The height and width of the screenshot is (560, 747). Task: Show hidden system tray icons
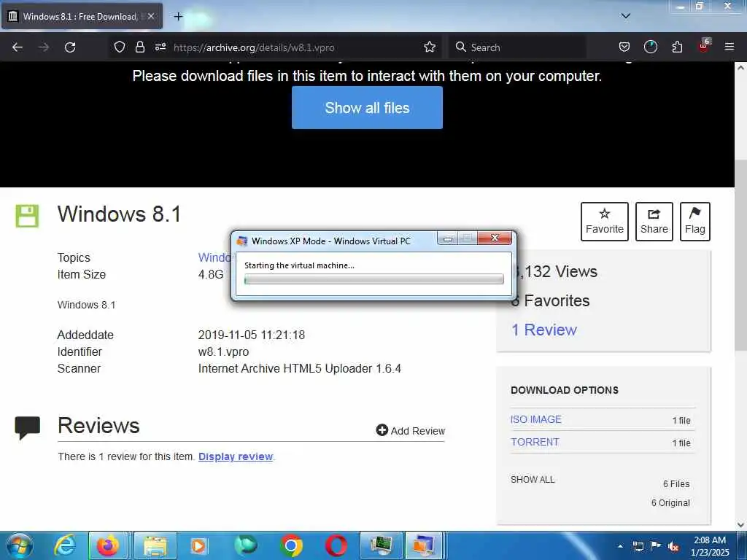tap(620, 546)
